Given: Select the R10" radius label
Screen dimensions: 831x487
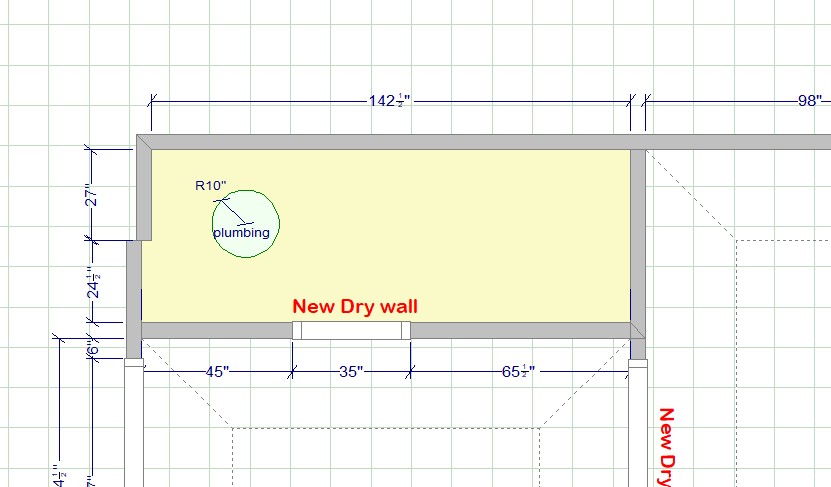Looking at the screenshot, I should [210, 185].
